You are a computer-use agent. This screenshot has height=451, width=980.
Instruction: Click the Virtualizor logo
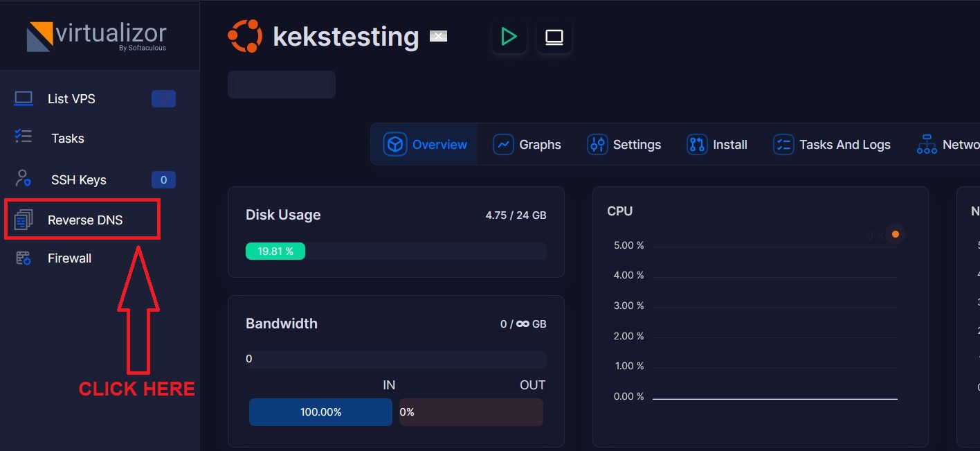[x=97, y=37]
